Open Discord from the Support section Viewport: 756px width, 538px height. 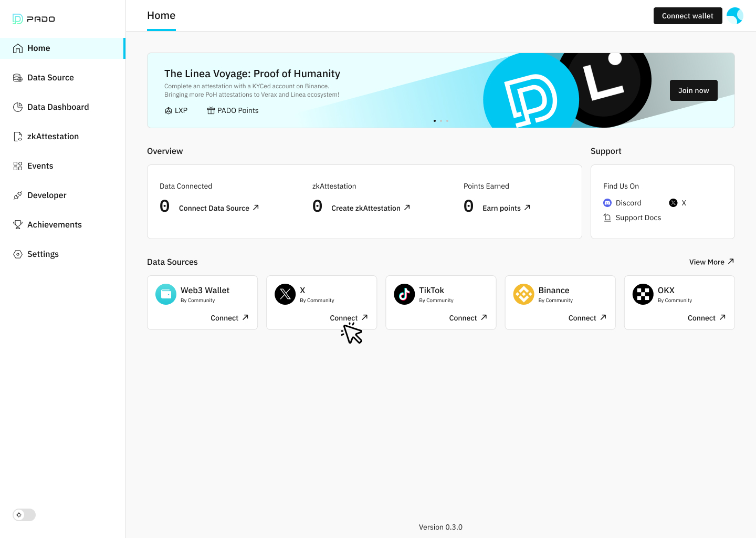click(x=623, y=203)
